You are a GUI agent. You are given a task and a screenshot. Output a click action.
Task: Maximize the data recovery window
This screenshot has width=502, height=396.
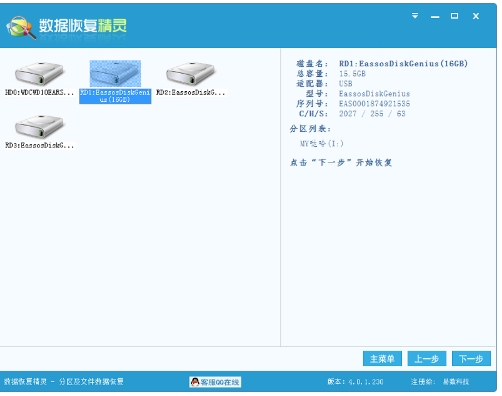coord(454,16)
